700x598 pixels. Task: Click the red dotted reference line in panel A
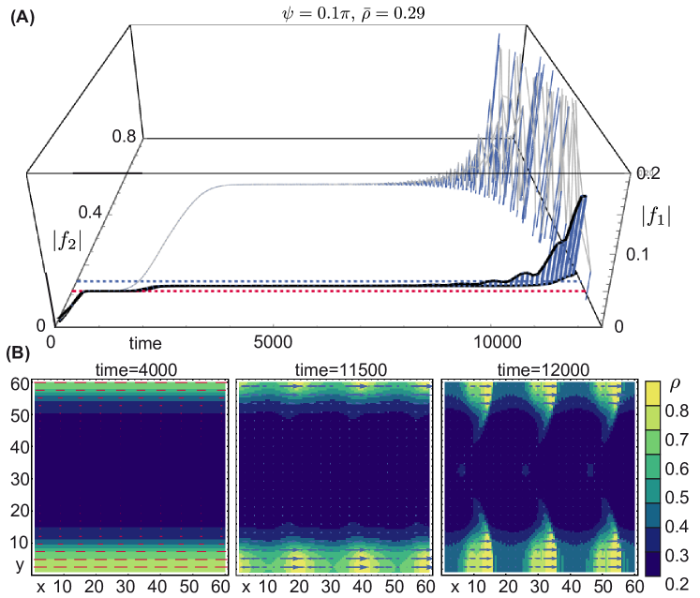(x=328, y=292)
